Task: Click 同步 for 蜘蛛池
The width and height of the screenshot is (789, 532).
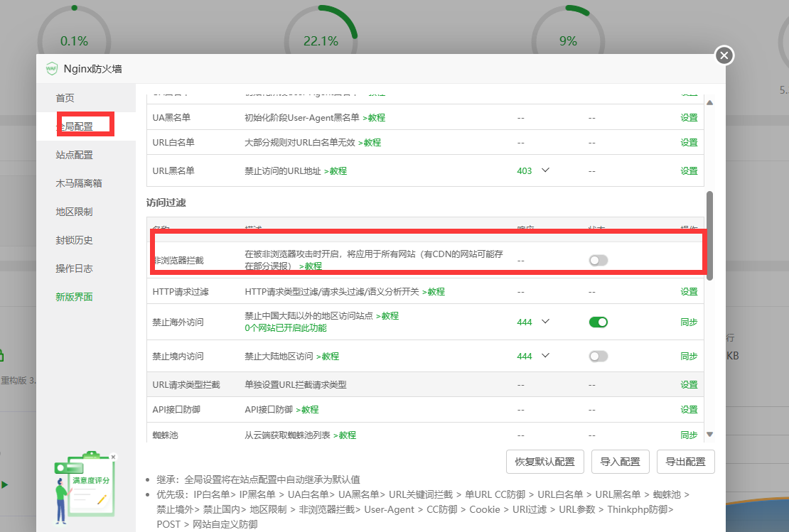Action: click(x=689, y=435)
